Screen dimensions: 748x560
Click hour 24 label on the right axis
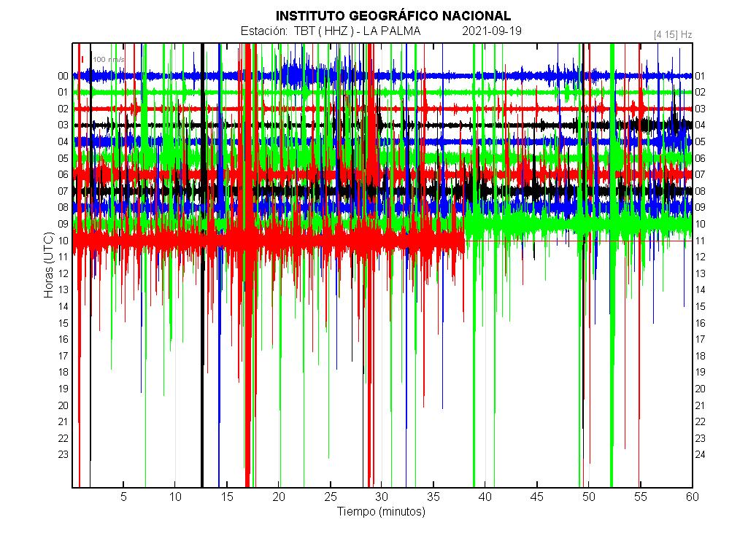[701, 455]
